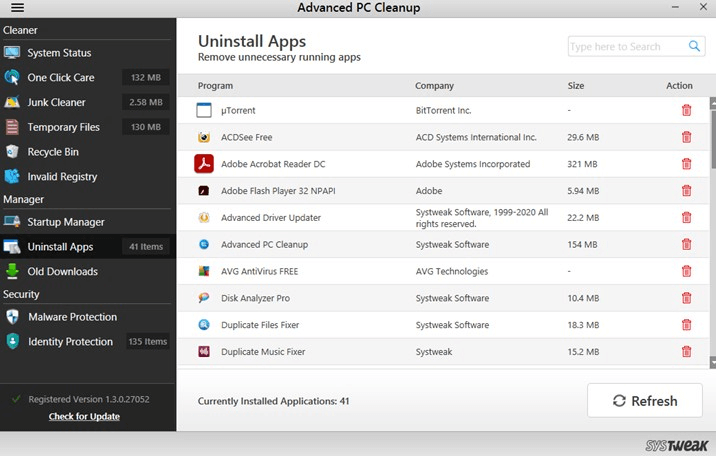
Task: Open the Junk Cleaner section
Action: (x=56, y=102)
